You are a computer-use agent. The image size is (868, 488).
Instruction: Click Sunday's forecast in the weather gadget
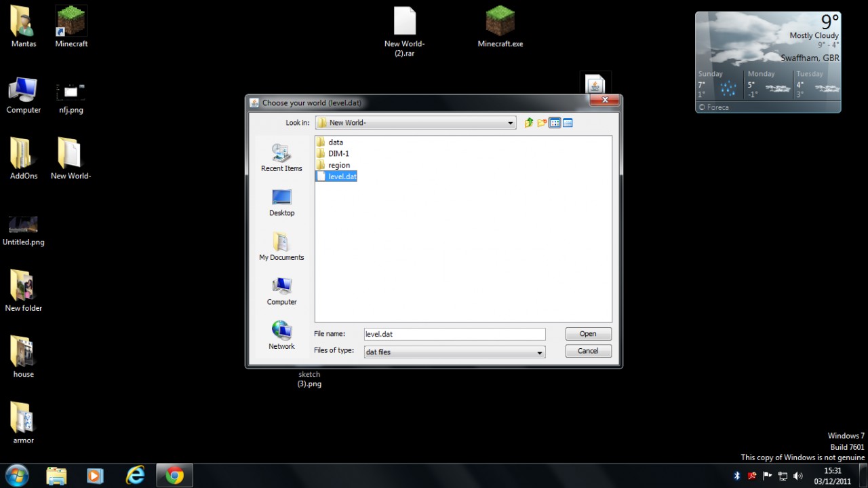[719, 85]
